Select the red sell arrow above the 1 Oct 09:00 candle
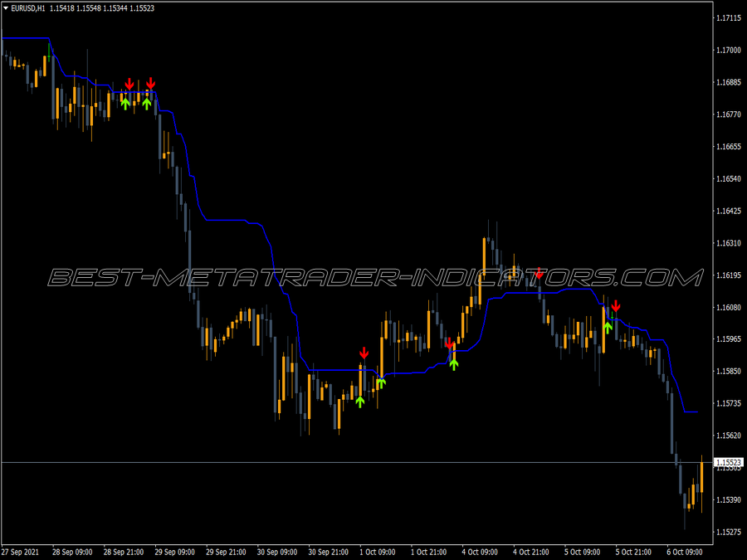747x560 pixels. (x=364, y=353)
